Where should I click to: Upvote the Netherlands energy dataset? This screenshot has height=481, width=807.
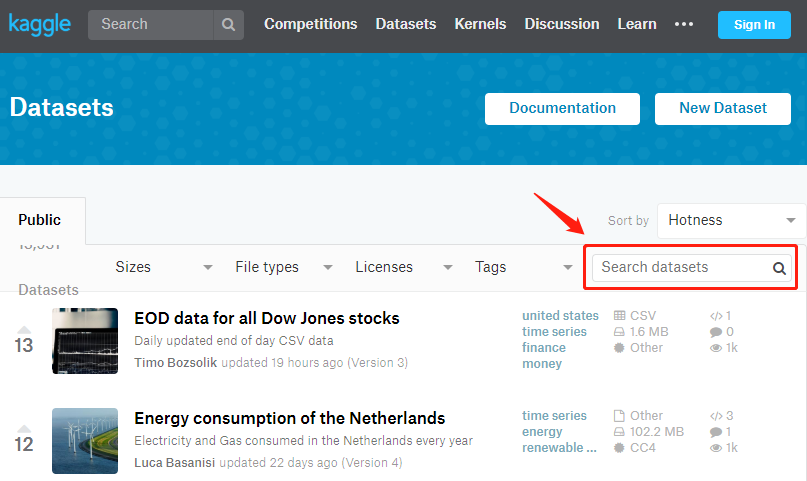pyautogui.click(x=24, y=429)
